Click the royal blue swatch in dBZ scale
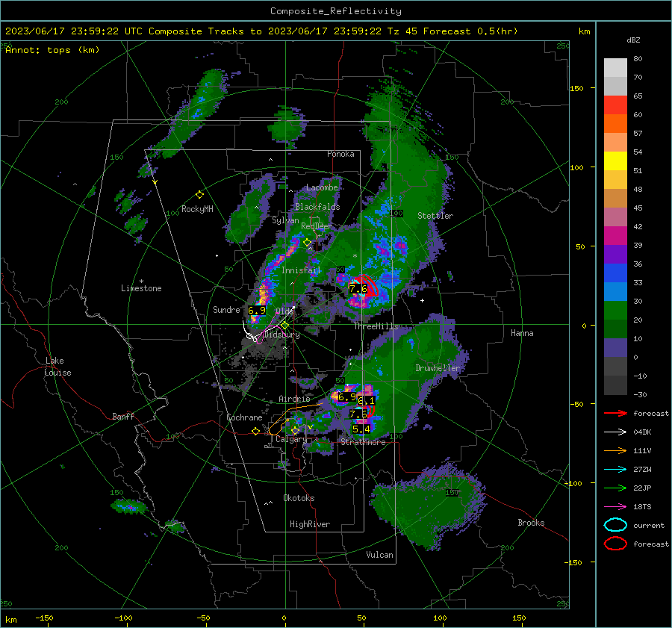 (x=615, y=273)
